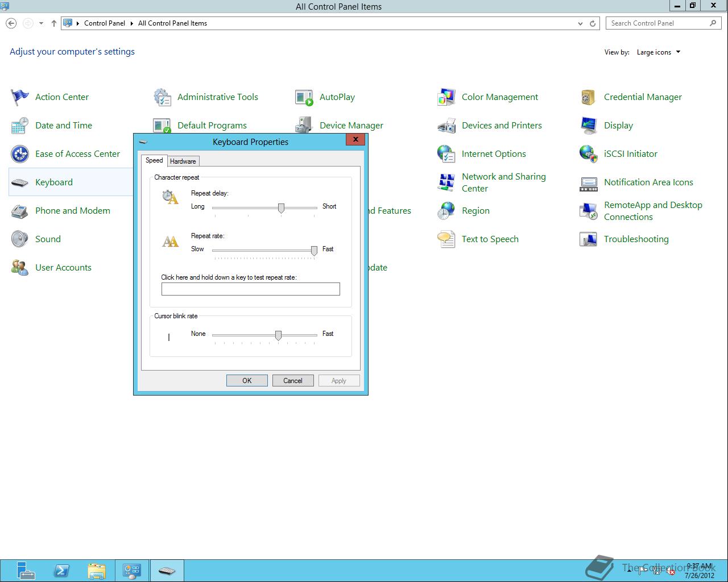
Task: Open Network and Sharing Center icon
Action: [x=446, y=182]
